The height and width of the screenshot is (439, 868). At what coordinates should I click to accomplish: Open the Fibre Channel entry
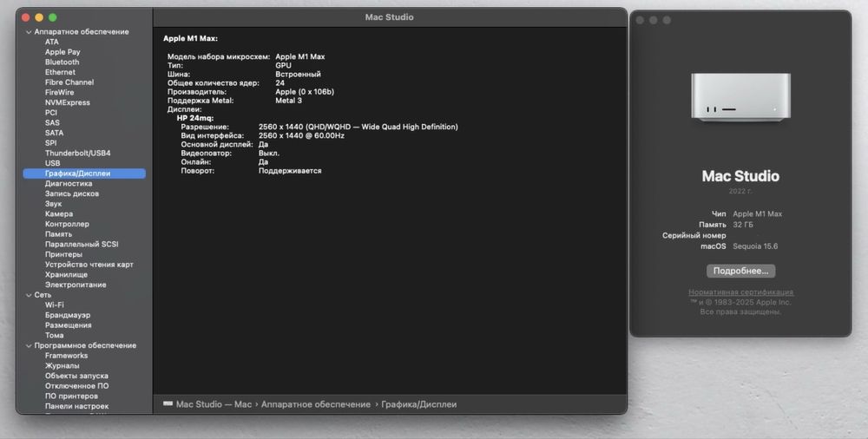coord(69,82)
